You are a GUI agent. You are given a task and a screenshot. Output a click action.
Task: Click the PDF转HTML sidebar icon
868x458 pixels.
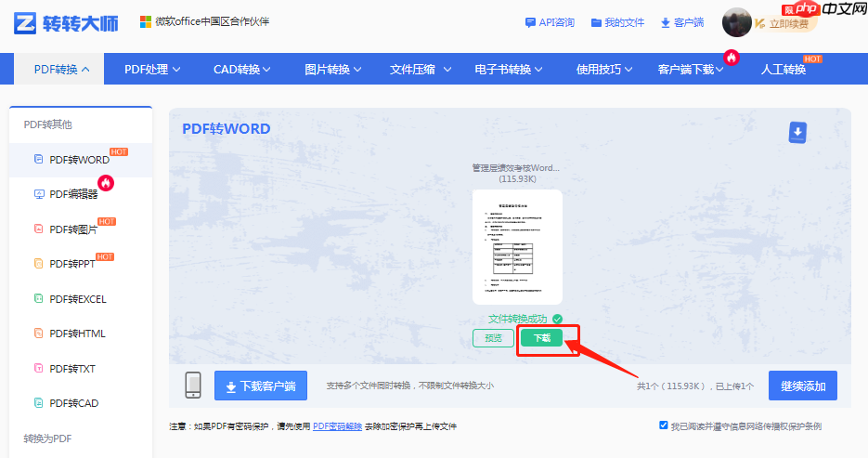(x=38, y=334)
